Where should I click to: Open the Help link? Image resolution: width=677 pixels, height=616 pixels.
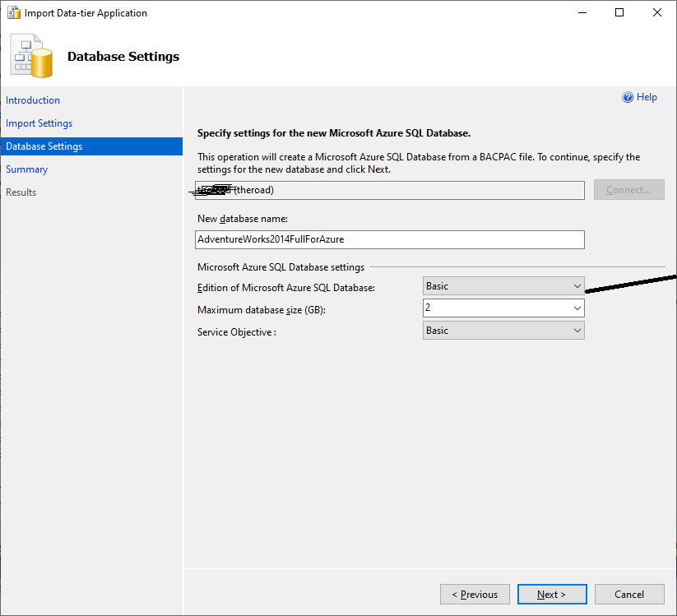[647, 97]
